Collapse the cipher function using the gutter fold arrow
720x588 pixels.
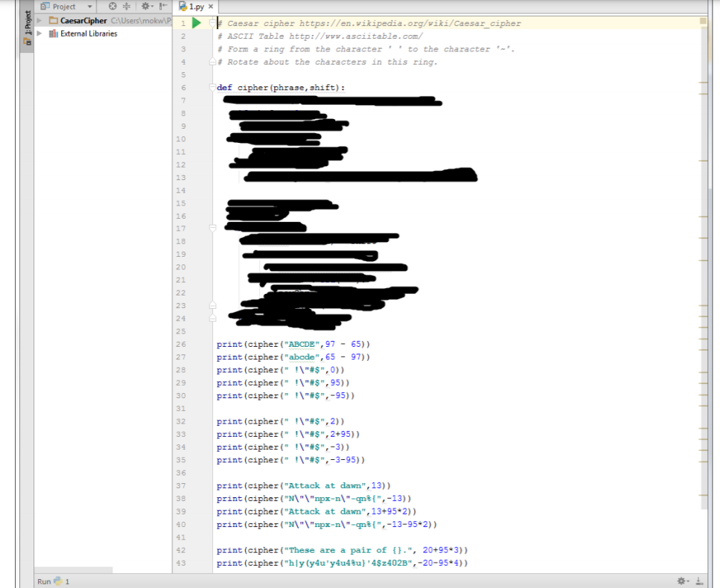211,87
